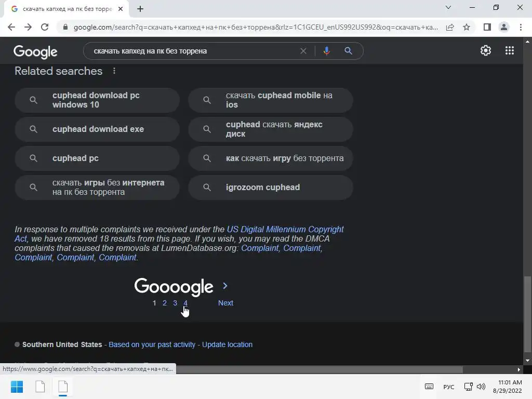532x399 pixels.
Task: Open a new browser tab
Action: [x=140, y=9]
